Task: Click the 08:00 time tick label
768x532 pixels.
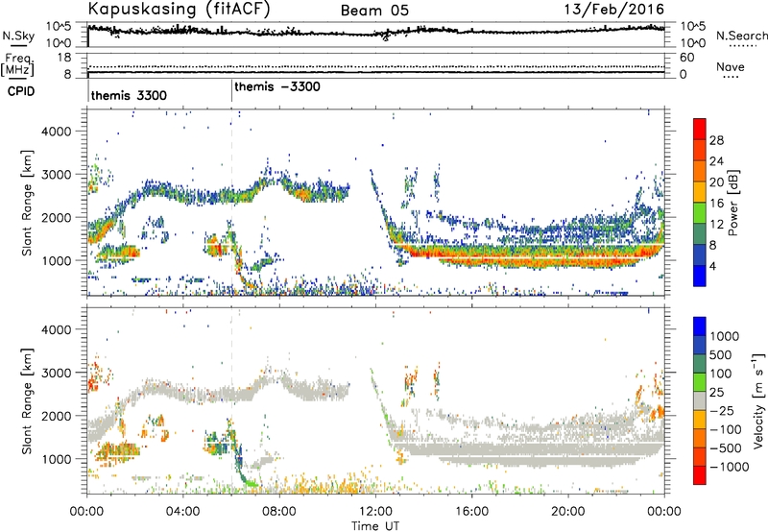Action: point(279,512)
